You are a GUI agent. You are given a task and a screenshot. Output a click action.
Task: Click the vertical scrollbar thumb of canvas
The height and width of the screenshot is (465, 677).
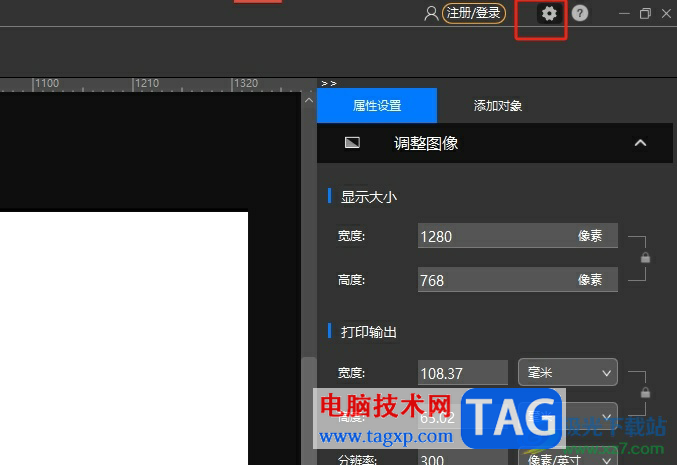(309, 410)
